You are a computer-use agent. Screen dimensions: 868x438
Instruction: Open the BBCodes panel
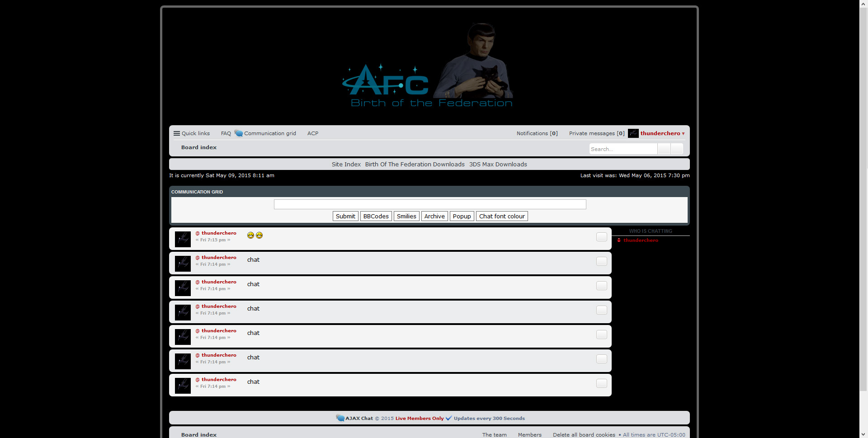point(376,216)
